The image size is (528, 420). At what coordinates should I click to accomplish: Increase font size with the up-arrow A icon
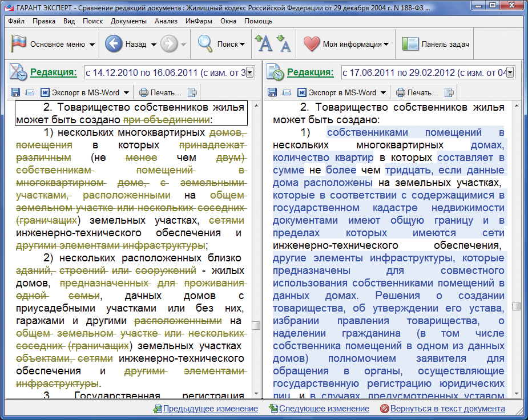[264, 43]
